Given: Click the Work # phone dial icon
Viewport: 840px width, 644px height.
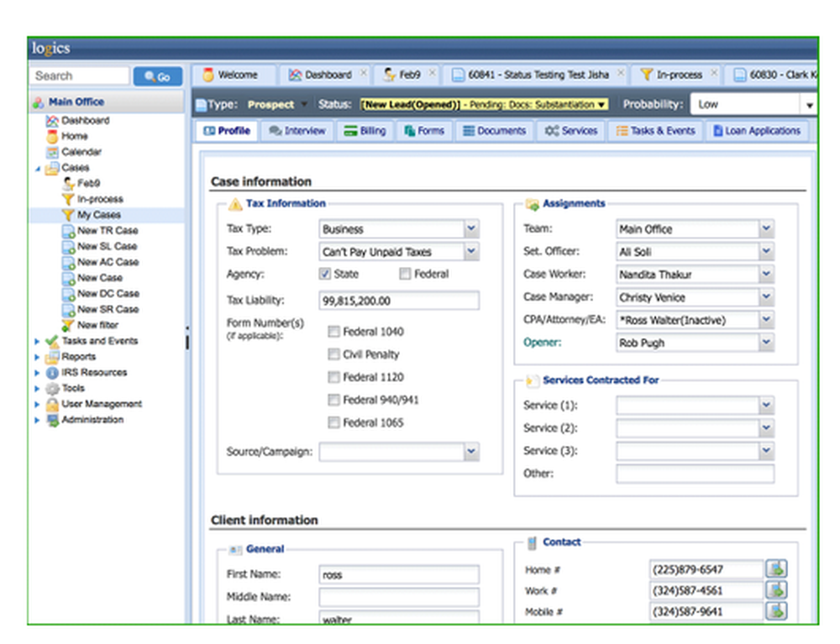Looking at the screenshot, I should coord(777,590).
